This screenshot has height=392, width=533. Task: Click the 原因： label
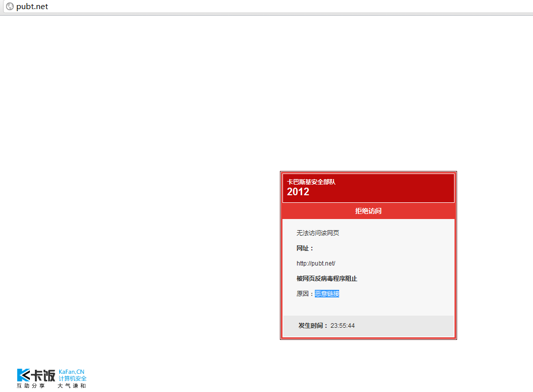coord(305,294)
